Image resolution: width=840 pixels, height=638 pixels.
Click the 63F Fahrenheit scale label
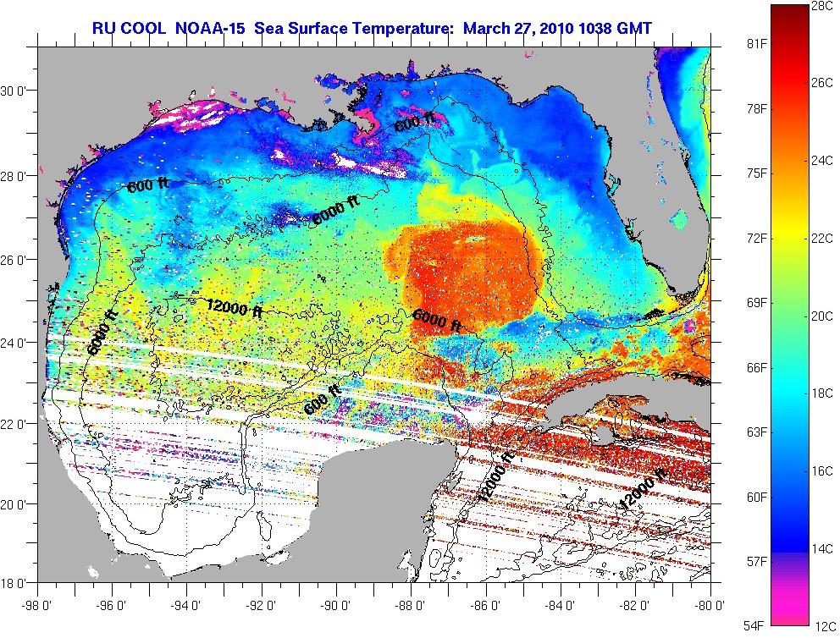757,432
